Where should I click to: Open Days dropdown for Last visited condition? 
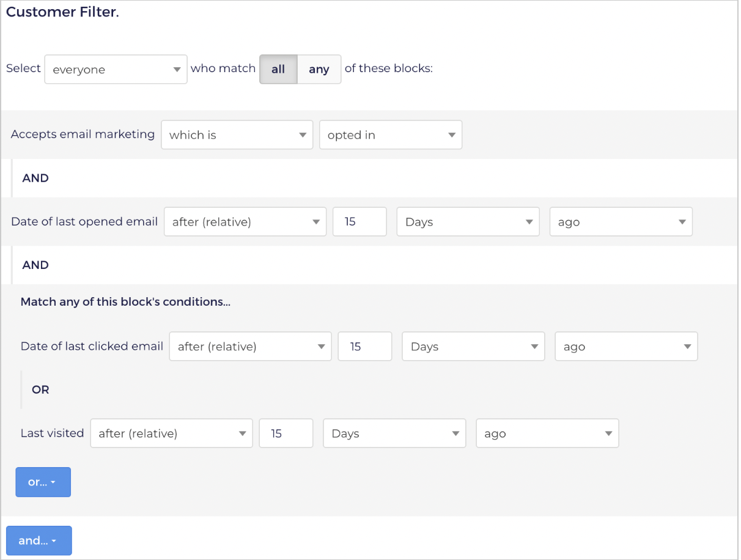point(394,433)
